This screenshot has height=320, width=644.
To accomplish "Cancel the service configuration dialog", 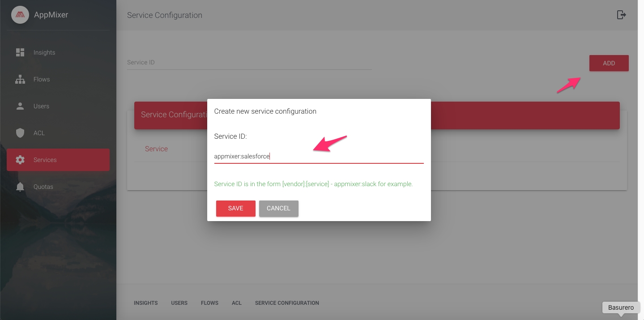I will click(278, 208).
